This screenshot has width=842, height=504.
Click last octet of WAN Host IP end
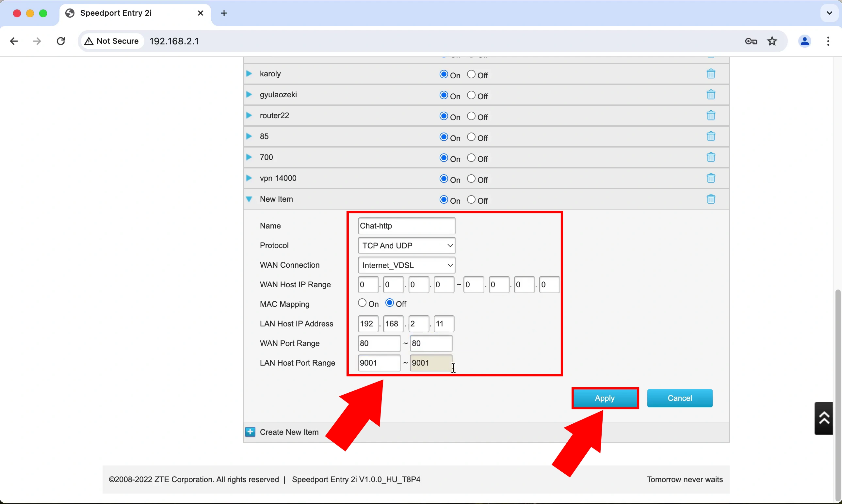[x=549, y=285]
